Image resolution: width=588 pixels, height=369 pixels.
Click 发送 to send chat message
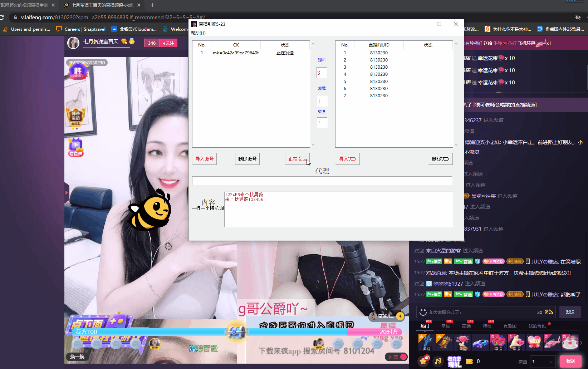point(570,312)
